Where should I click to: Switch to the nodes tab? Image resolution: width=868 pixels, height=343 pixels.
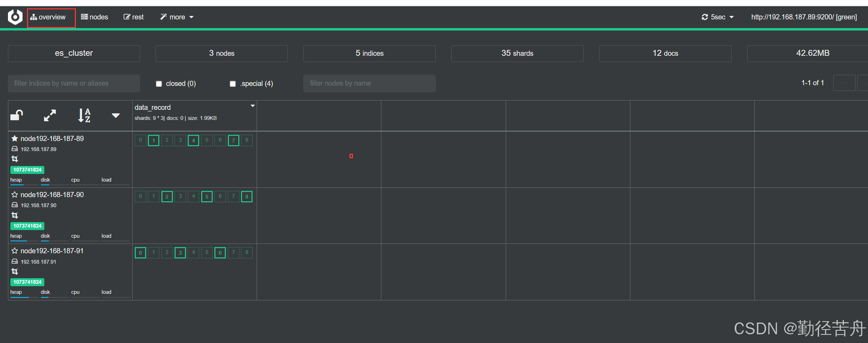coord(95,17)
